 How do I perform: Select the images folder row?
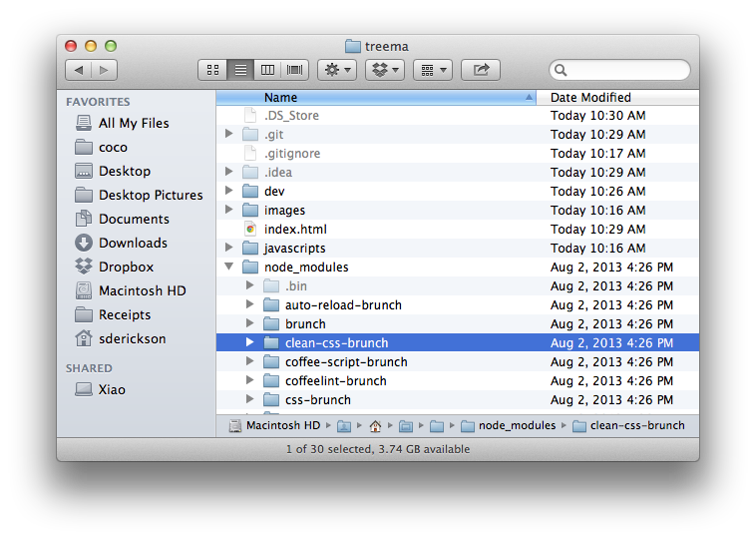coord(458,211)
